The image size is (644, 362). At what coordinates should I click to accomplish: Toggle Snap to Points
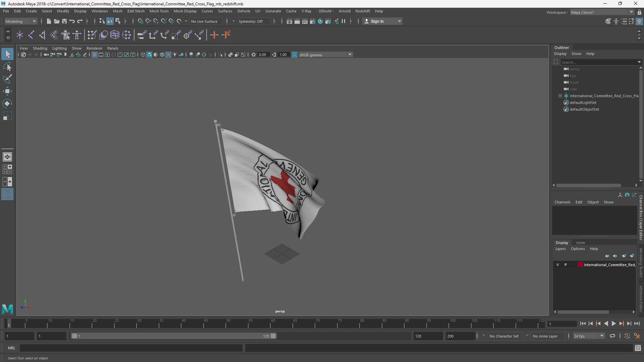click(156, 21)
